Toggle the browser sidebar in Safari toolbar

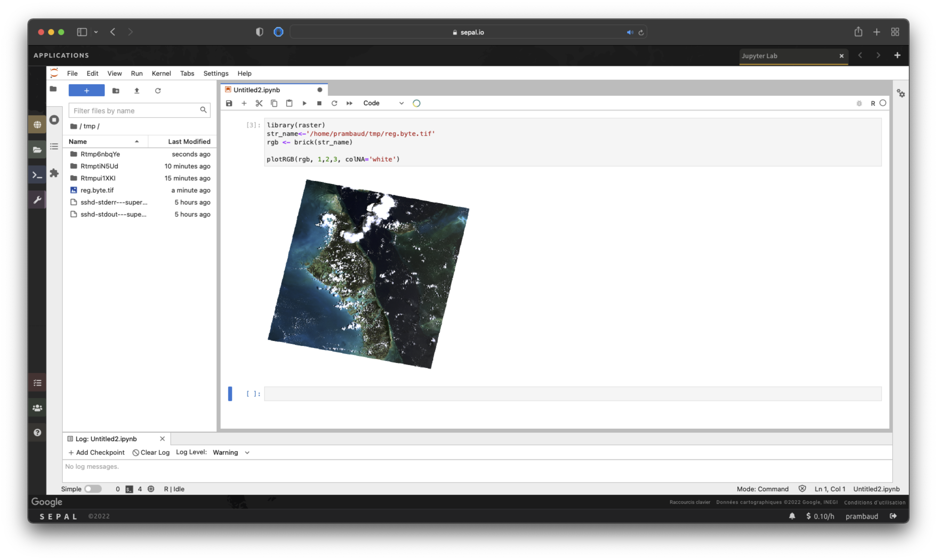tap(82, 32)
